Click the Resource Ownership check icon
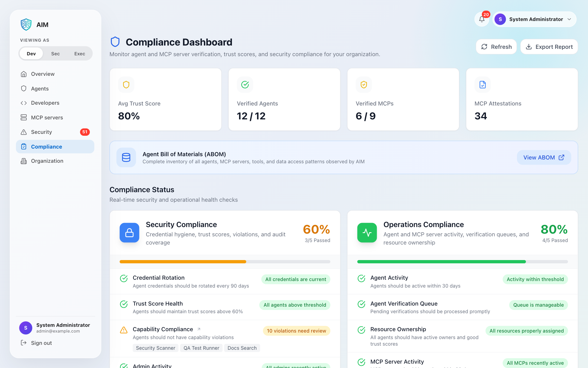588x368 pixels. pos(362,330)
